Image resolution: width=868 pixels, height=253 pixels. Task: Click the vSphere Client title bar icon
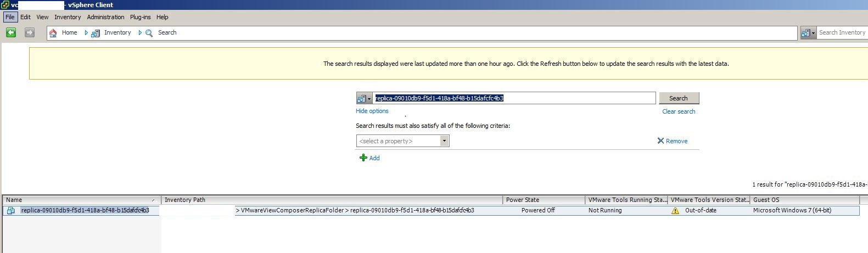5,4
